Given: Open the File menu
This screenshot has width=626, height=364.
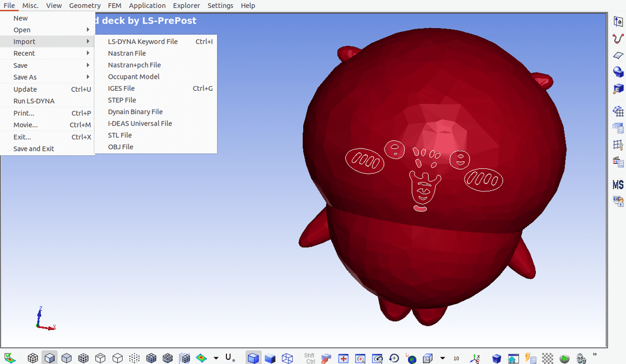Looking at the screenshot, I should point(9,5).
